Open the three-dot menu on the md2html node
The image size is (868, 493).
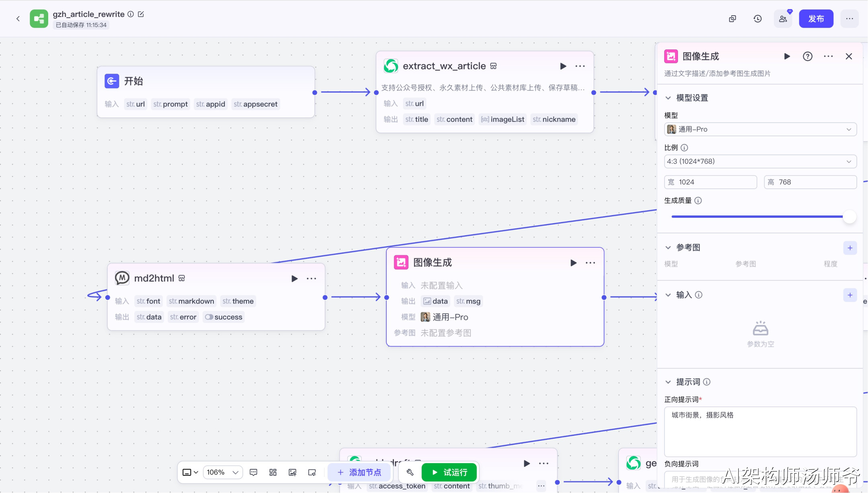pos(311,278)
